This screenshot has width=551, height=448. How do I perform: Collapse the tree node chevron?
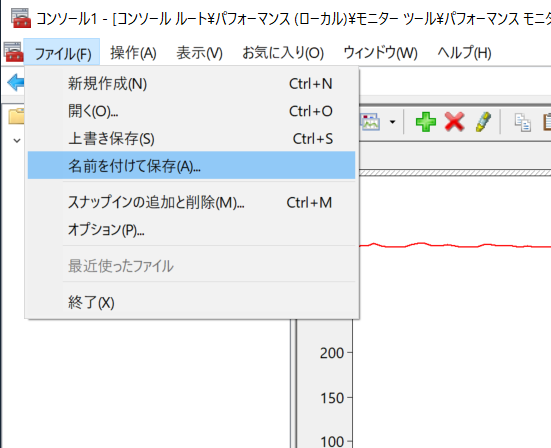pos(17,141)
